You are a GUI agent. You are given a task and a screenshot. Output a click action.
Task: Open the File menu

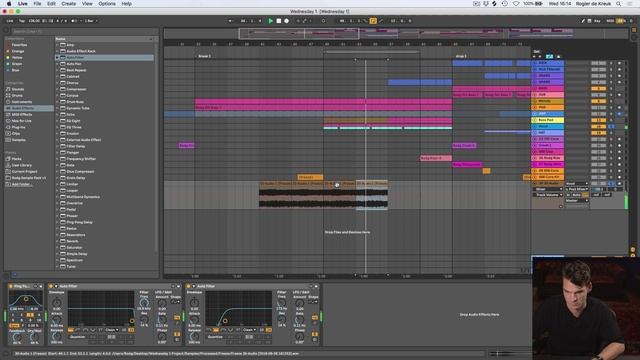(x=37, y=4)
